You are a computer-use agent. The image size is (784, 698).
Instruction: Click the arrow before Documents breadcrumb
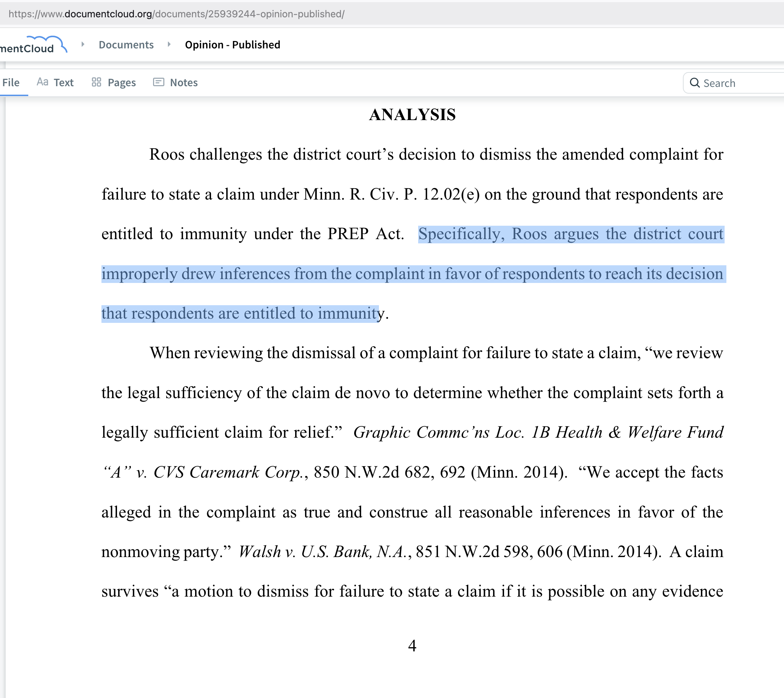[x=82, y=45]
